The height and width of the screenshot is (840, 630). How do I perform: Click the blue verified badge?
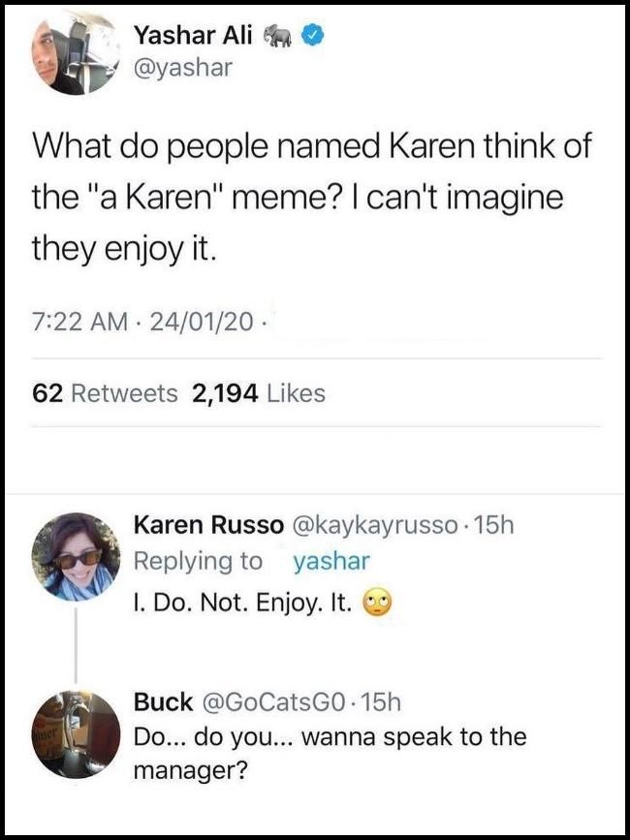pos(312,36)
